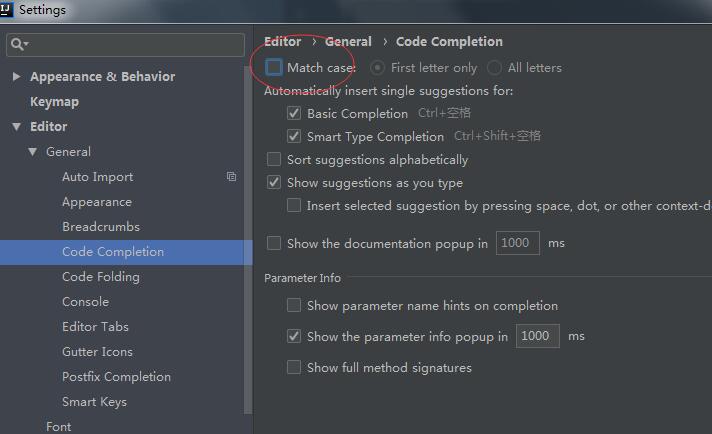Image resolution: width=712 pixels, height=434 pixels.
Task: Click the copy icon beside Auto Import
Action: pyautogui.click(x=231, y=177)
